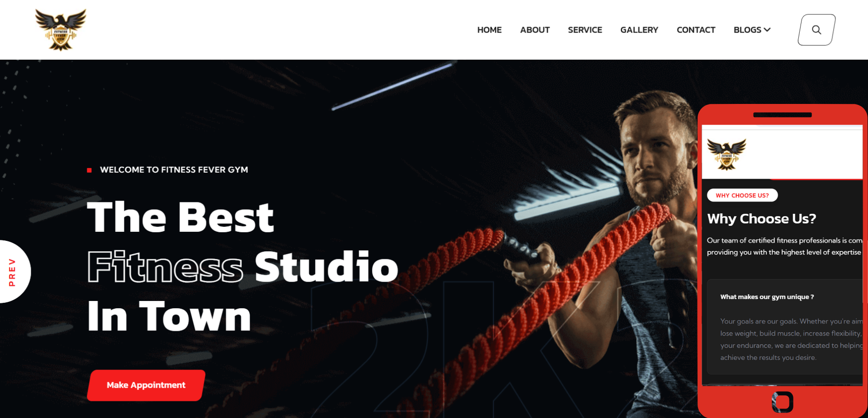This screenshot has height=418, width=868.
Task: Navigate to the Gallery page
Action: (639, 30)
